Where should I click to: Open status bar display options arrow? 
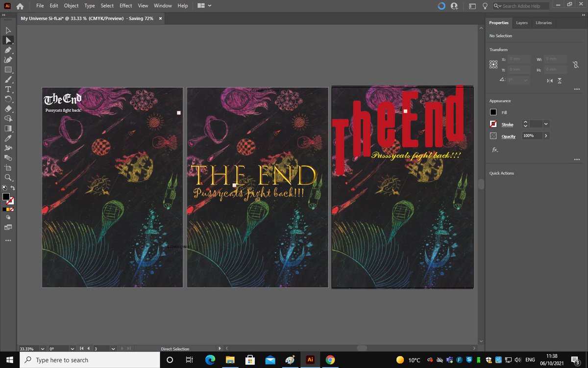tap(220, 349)
